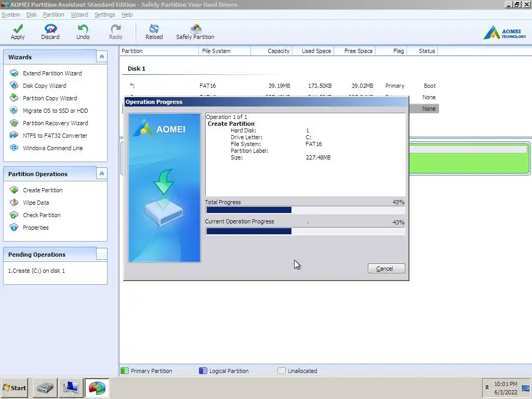Viewport: 532px width, 399px height.
Task: Select pending operation Create (C:) on disk 1
Action: (36, 270)
